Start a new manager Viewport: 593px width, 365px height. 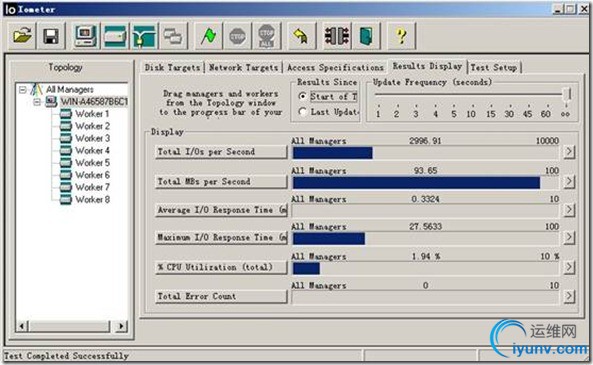[x=86, y=36]
